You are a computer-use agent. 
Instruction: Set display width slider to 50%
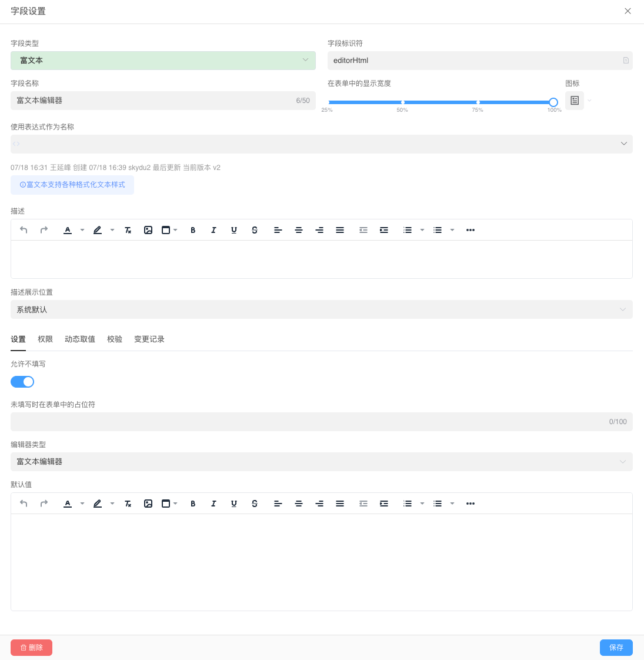[x=403, y=102]
